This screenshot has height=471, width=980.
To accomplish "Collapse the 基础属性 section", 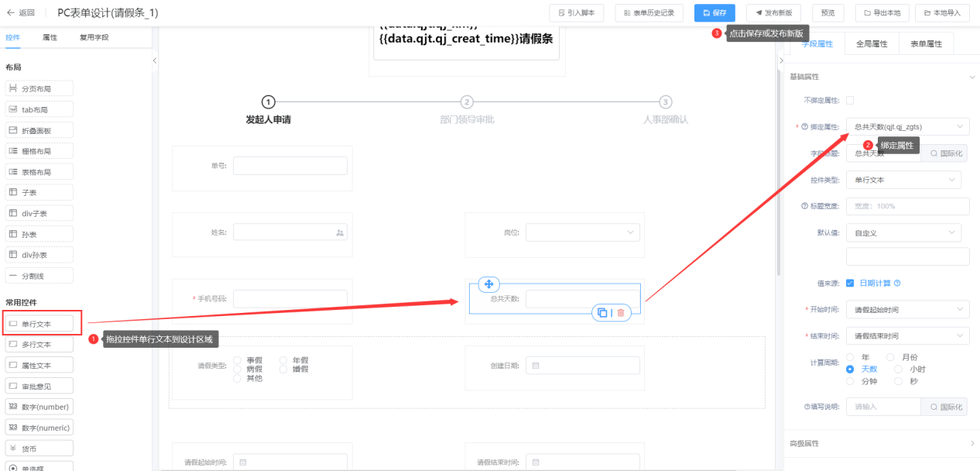I will click(972, 77).
